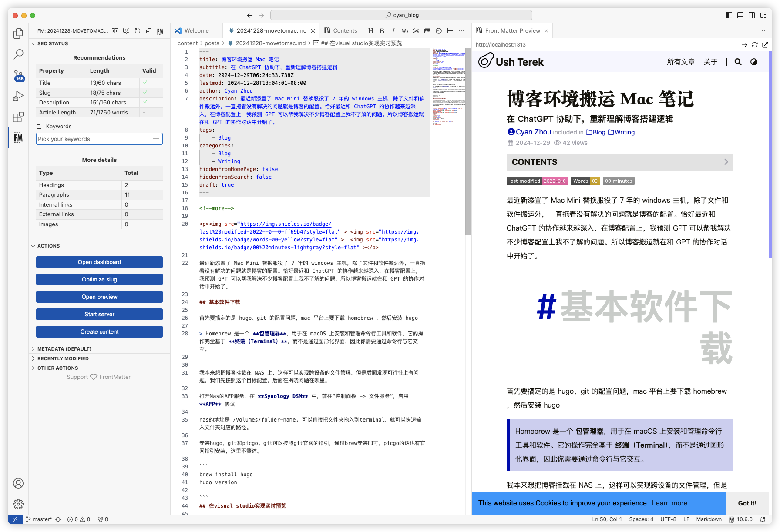Toggle secondary sidebar layout button in title bar
The image size is (780, 532).
(x=752, y=15)
